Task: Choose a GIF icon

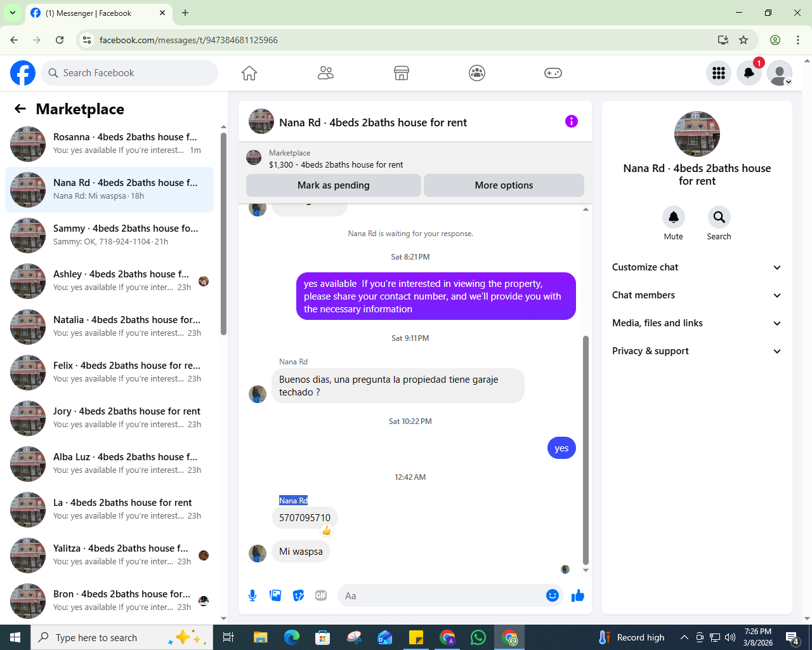Action: [321, 595]
